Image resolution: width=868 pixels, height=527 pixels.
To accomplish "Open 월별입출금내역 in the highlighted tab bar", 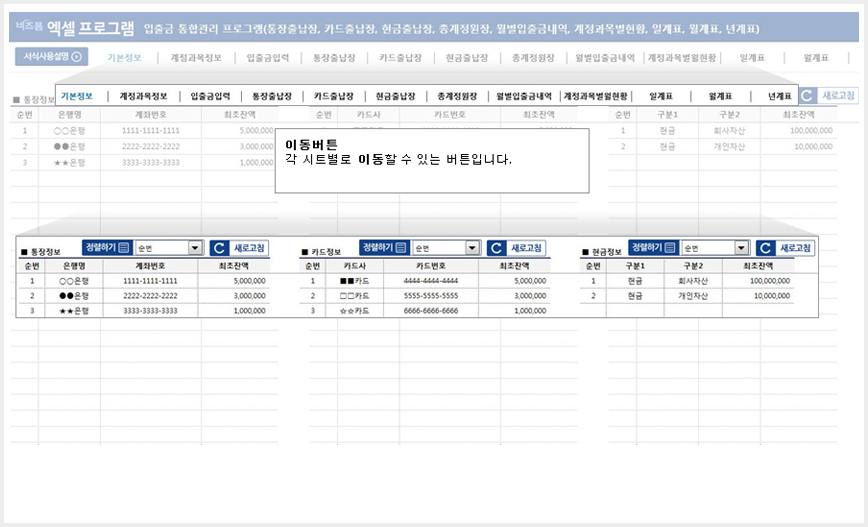I will [x=524, y=96].
